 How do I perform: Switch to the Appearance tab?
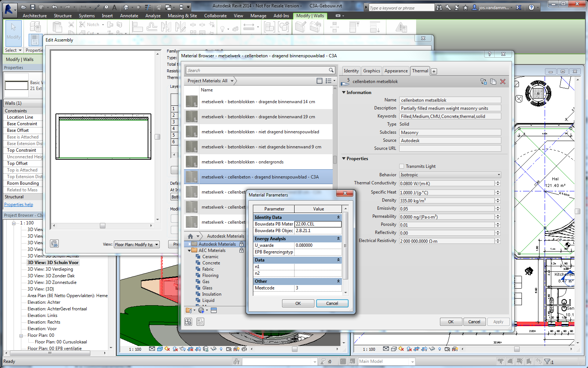tap(396, 71)
